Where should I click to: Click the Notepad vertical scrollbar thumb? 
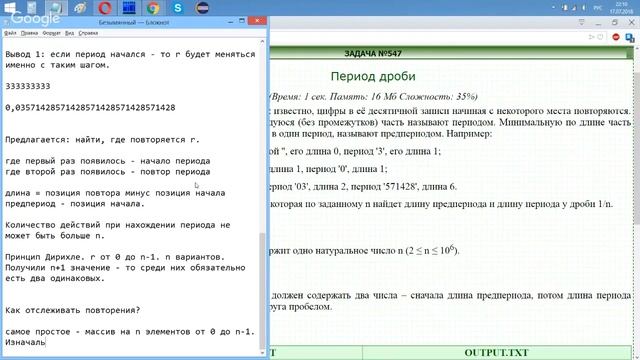(262, 291)
